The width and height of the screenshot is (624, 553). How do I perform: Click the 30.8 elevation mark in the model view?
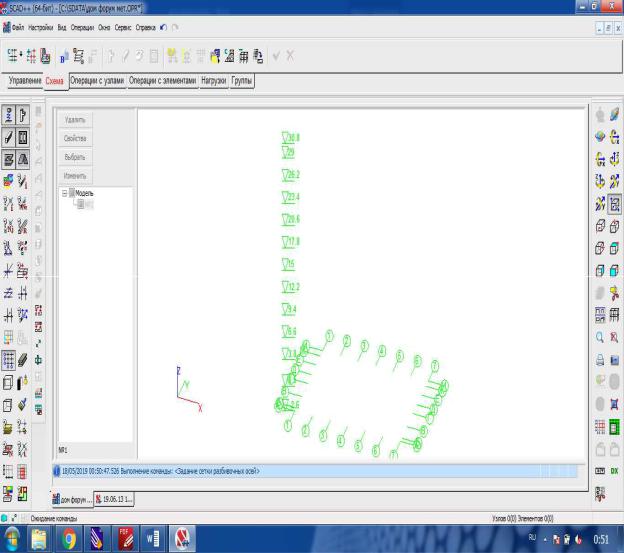pos(291,137)
